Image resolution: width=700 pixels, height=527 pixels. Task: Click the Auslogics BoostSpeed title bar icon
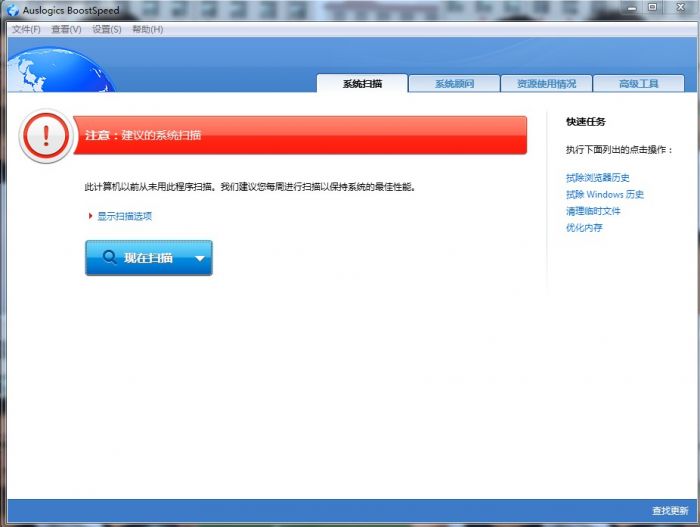tap(13, 10)
